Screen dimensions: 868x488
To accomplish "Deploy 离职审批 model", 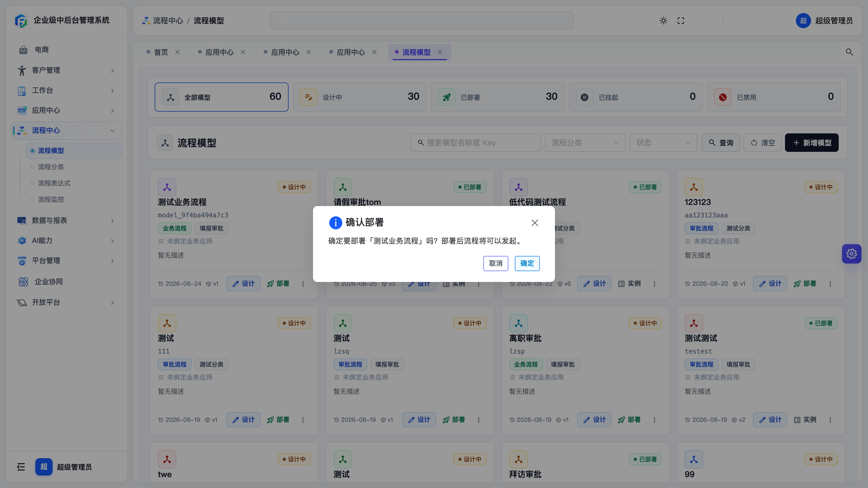I will [x=629, y=420].
